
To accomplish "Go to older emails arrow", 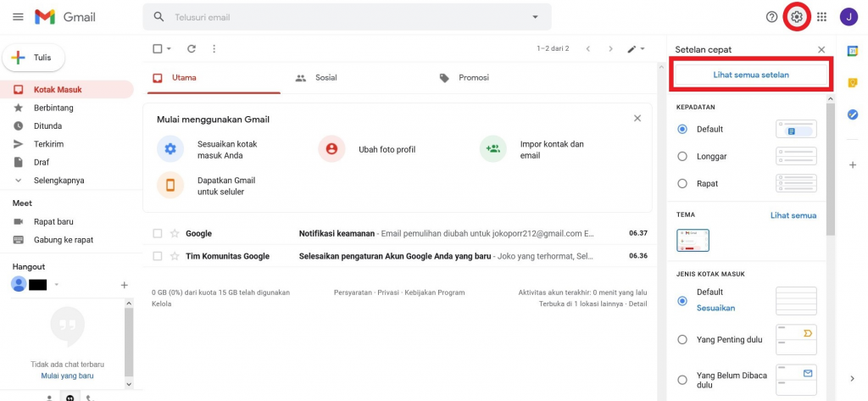I will click(610, 48).
